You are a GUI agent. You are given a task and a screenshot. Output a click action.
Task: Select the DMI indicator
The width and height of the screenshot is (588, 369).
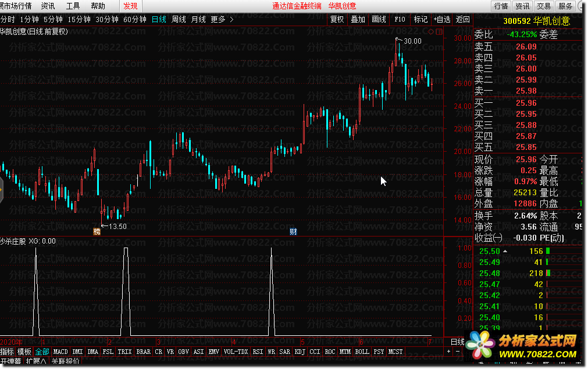tap(77, 352)
